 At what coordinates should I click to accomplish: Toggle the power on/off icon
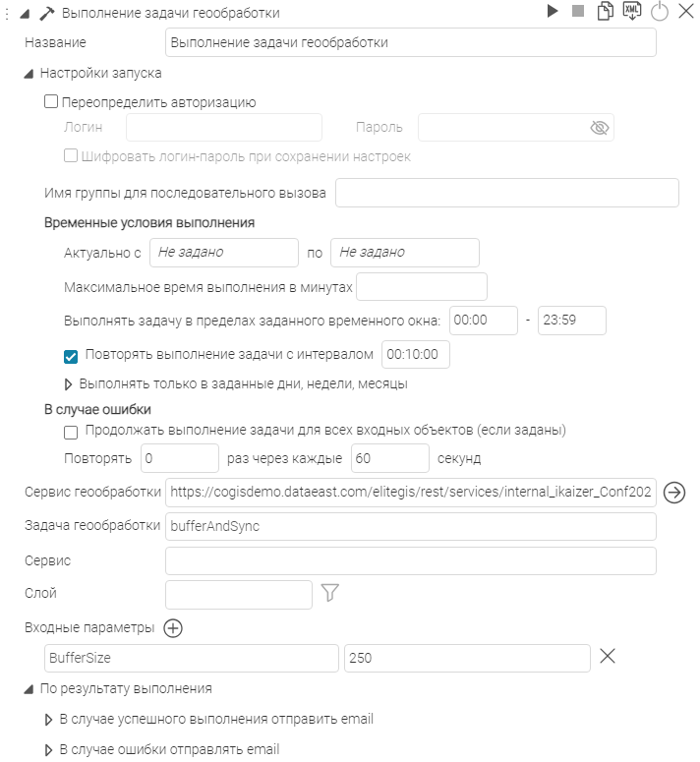(660, 12)
